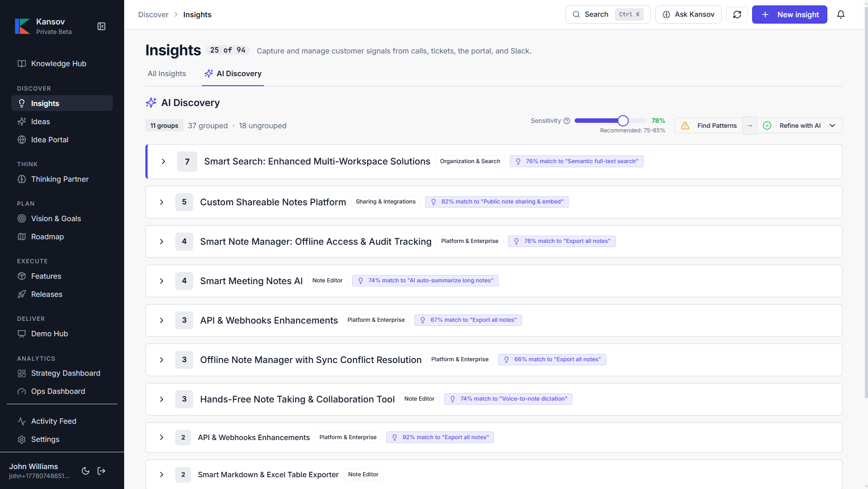Expand Smart Markdown & Excel Table Exporter group
Image resolution: width=868 pixels, height=489 pixels.
[162, 474]
